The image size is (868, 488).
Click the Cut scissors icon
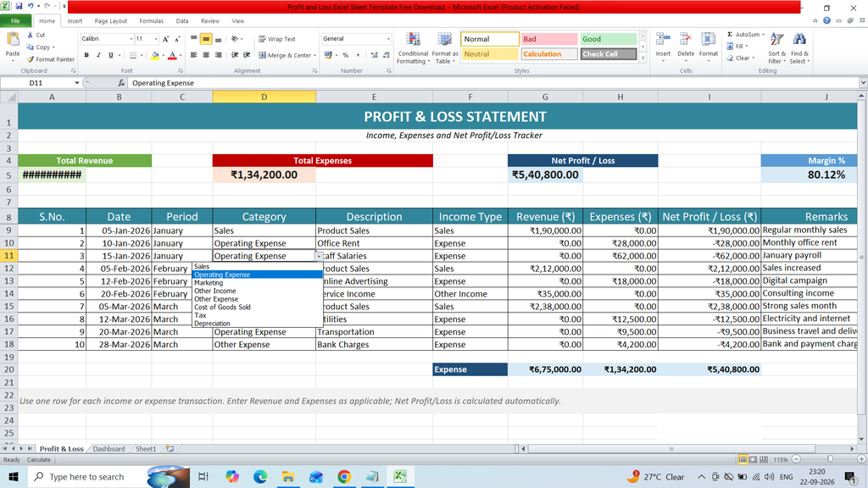pos(31,35)
